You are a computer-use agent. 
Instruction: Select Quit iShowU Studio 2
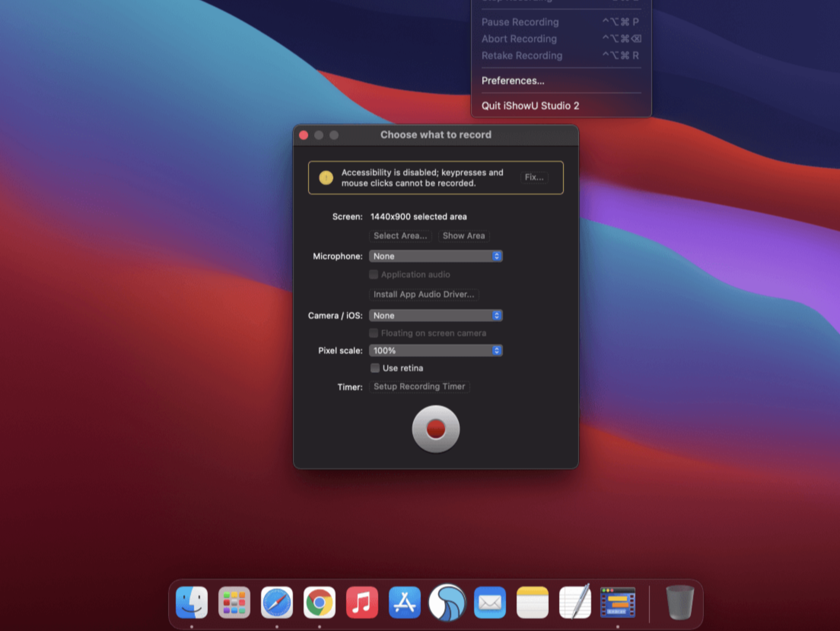(561, 106)
